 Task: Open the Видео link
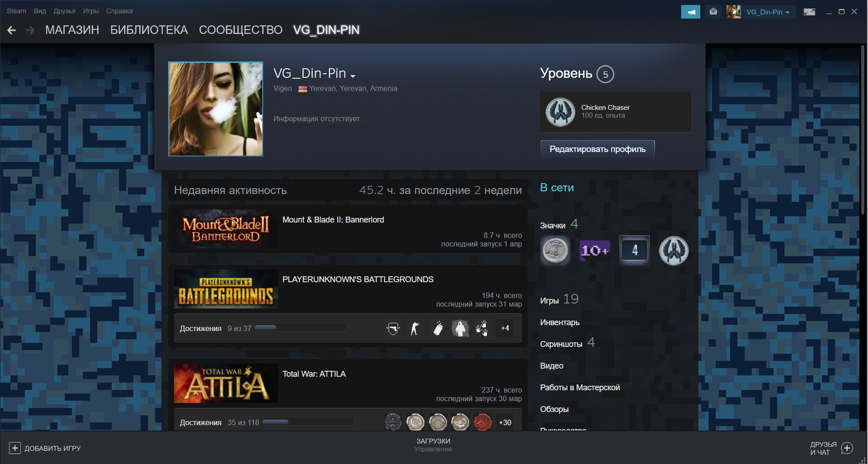[x=552, y=366]
